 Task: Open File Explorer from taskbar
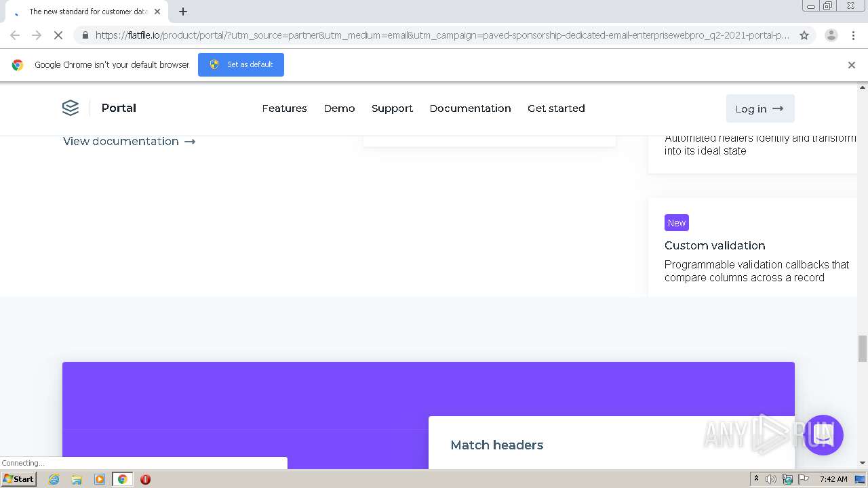(77, 479)
